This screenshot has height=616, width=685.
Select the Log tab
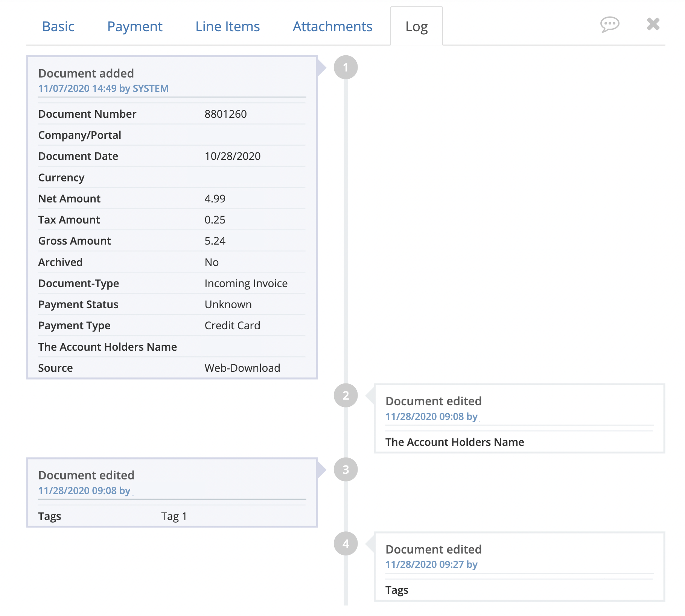pos(416,27)
